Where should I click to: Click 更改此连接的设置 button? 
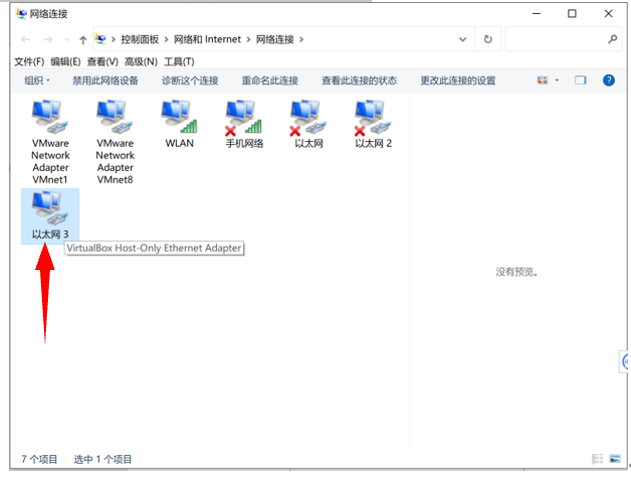tap(458, 80)
